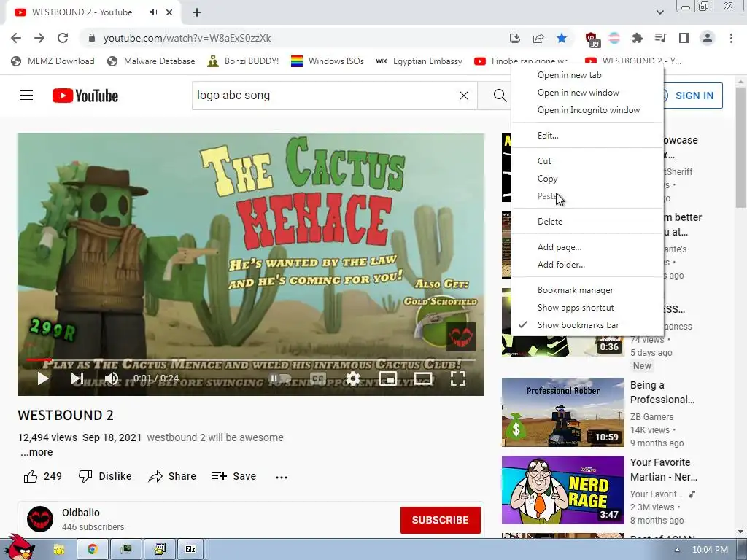Open the media control icon in toolbar
Viewport: 747px width, 560px height.
[x=660, y=38]
